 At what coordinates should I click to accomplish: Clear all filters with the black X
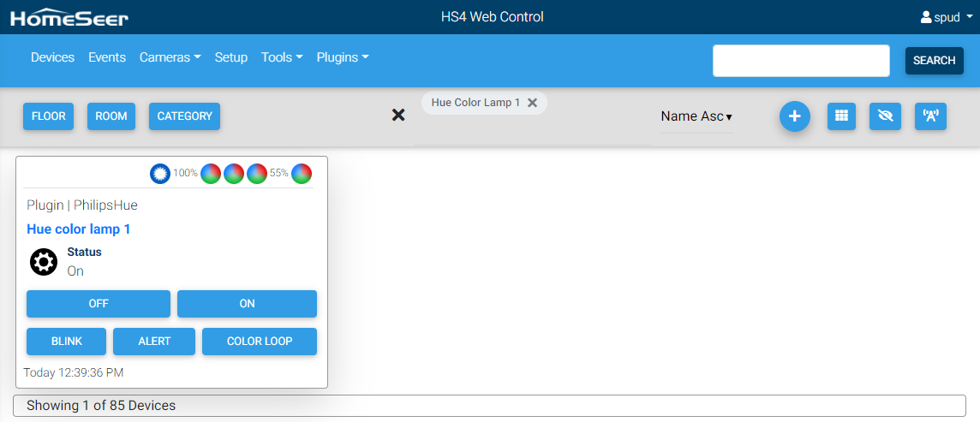[398, 116]
